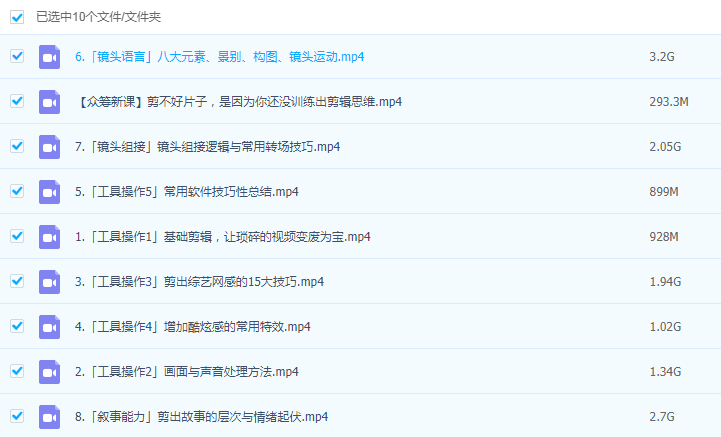The image size is (721, 437).
Task: Deselect the 8.「叙事能力」file checkbox
Action: click(x=17, y=416)
